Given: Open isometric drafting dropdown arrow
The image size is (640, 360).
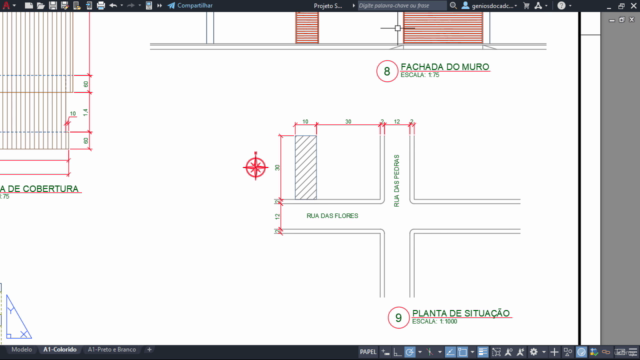Looking at the screenshot, I should pyautogui.click(x=440, y=352).
